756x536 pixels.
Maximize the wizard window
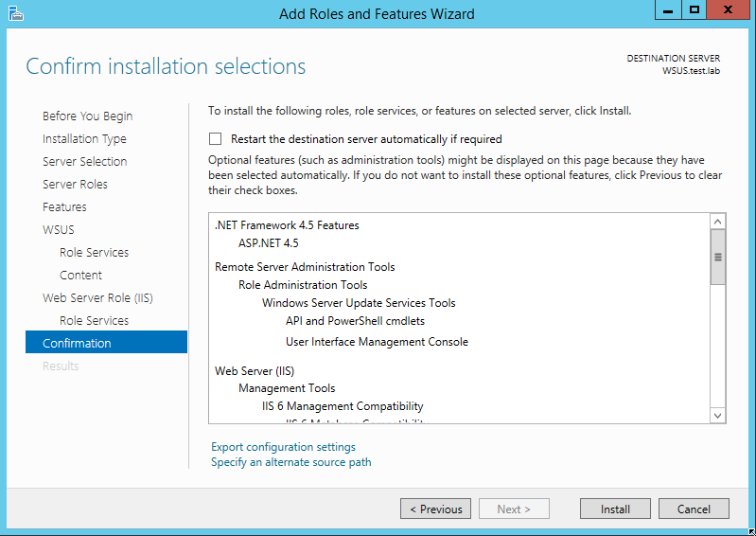694,10
